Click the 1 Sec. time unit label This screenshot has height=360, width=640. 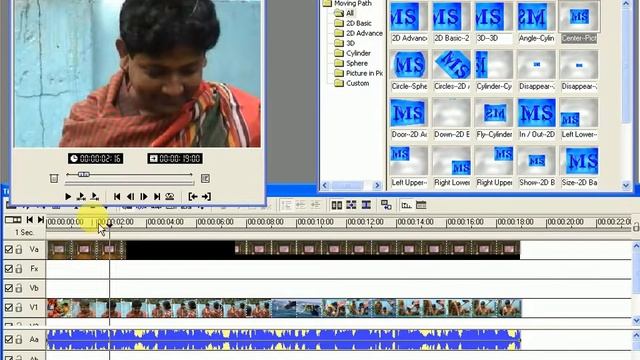(24, 232)
